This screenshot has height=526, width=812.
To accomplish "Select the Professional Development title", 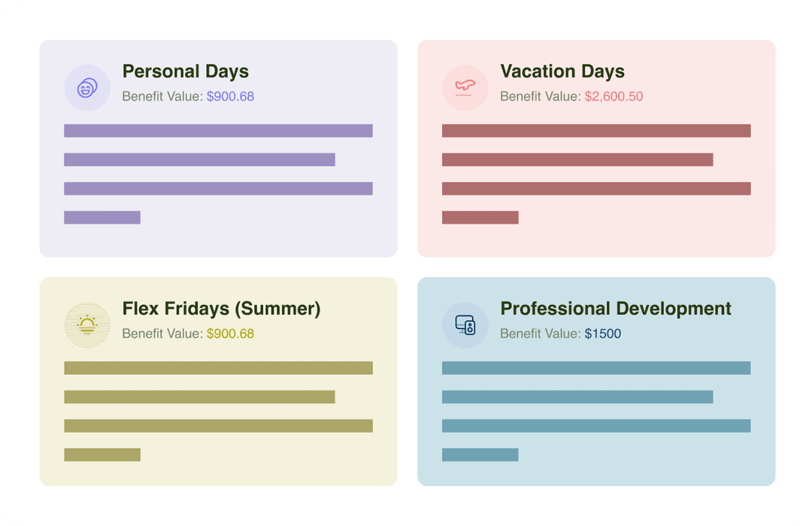I will coord(616,309).
